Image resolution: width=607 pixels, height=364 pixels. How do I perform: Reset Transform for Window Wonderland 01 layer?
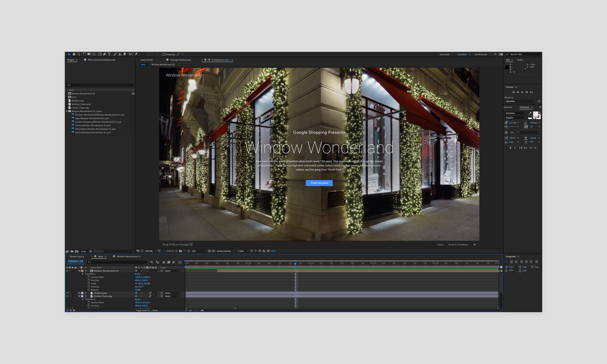[x=138, y=274]
